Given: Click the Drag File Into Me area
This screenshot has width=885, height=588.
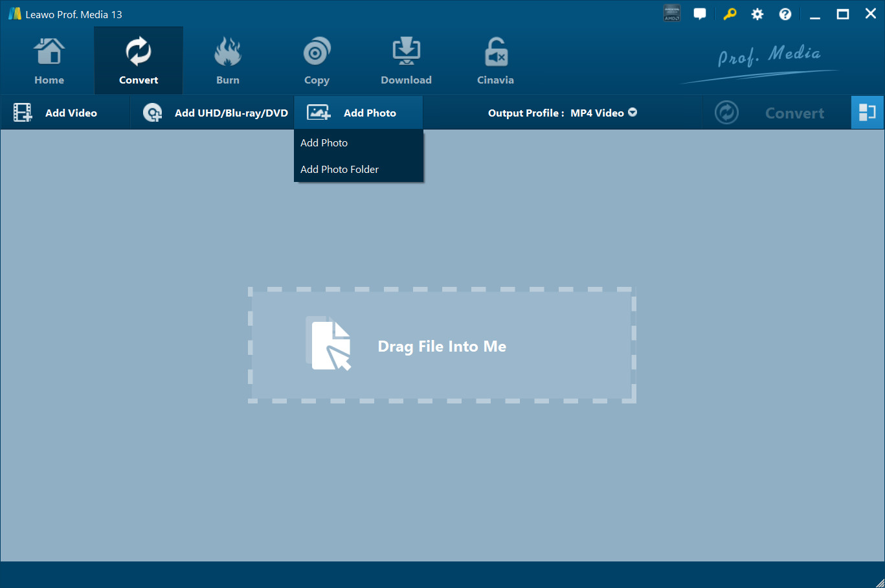Looking at the screenshot, I should [x=442, y=346].
